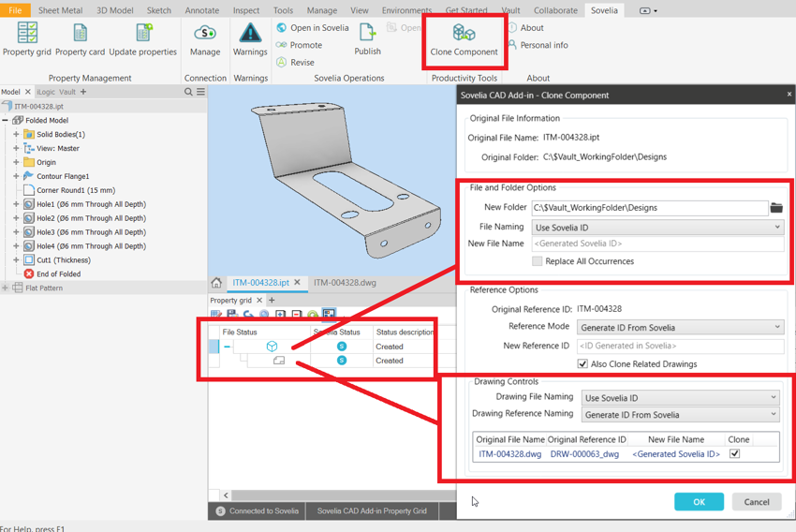Click ITM-004328.dwg in drawing table
The height and width of the screenshot is (532, 796).
click(x=509, y=454)
